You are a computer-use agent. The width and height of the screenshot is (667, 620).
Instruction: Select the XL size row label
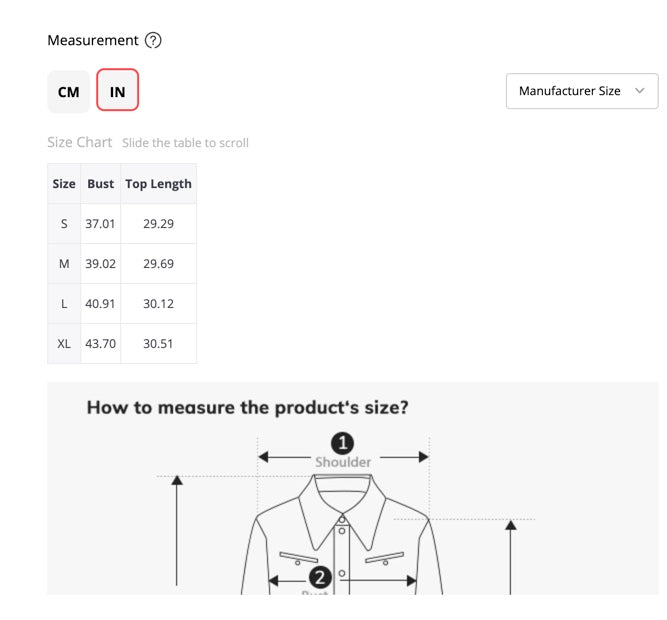click(64, 344)
